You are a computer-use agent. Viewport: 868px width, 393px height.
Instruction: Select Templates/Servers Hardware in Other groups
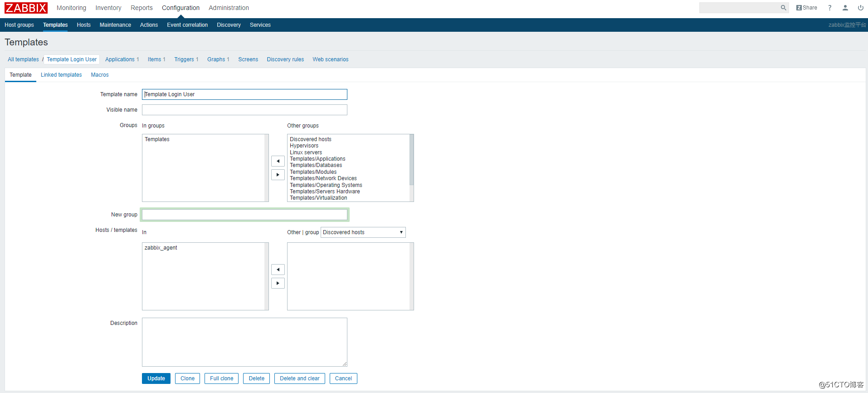coord(325,192)
